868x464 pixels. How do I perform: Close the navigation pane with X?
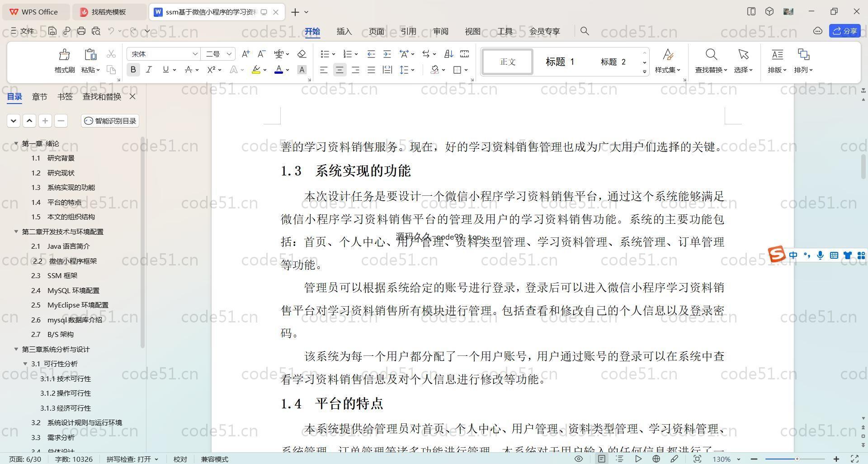click(x=132, y=96)
